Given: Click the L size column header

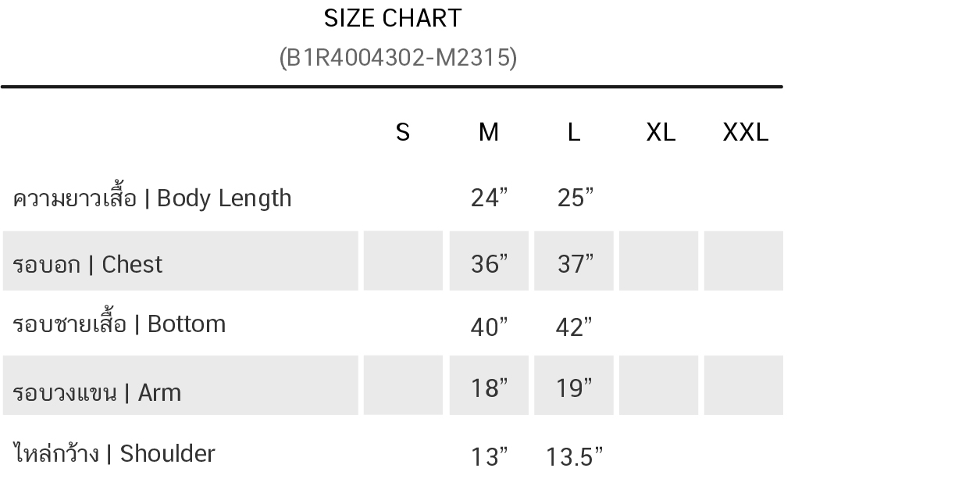Looking at the screenshot, I should click(x=574, y=132).
